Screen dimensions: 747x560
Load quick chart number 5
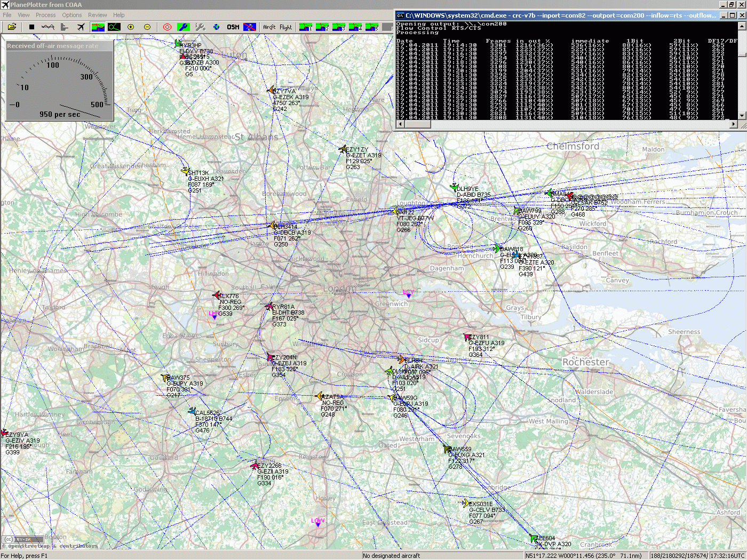point(372,27)
